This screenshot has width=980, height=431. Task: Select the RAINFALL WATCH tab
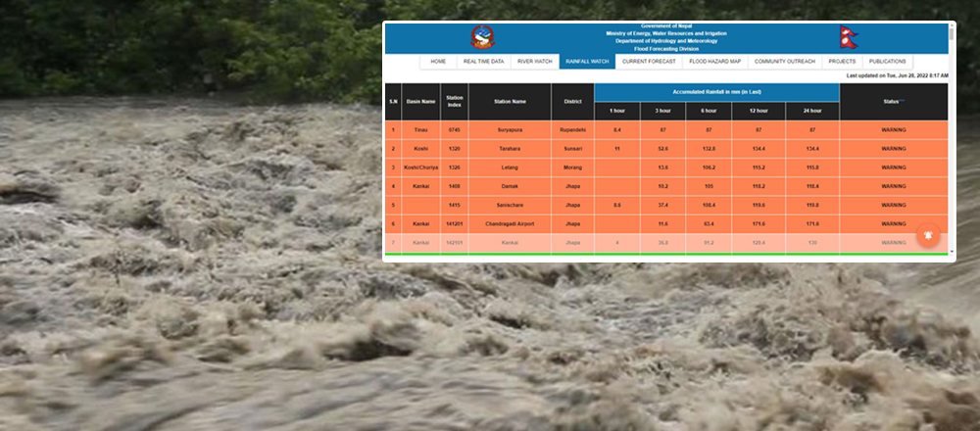[587, 62]
